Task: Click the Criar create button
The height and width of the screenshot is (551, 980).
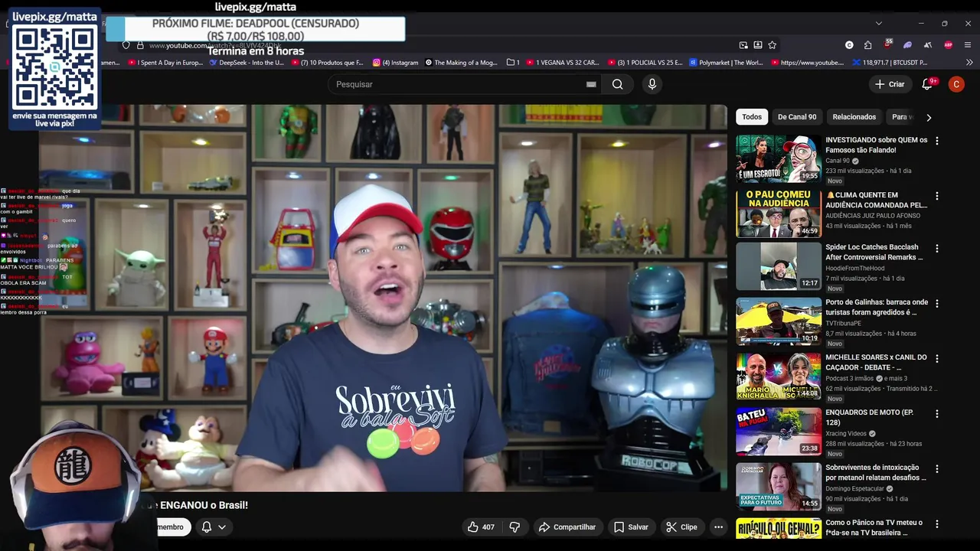Action: coord(890,84)
